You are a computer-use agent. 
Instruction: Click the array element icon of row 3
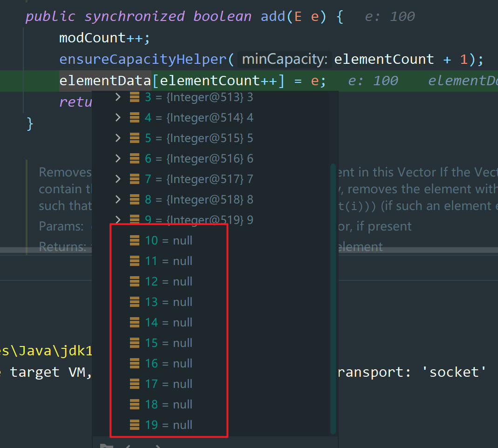(x=135, y=97)
